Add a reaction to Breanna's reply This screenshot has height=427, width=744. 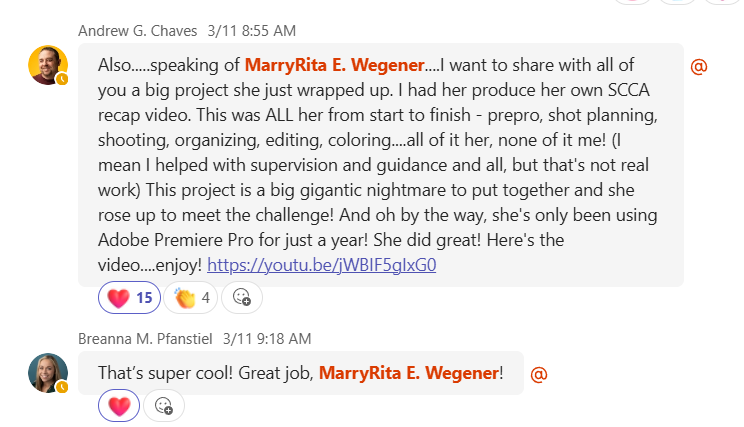tap(164, 405)
